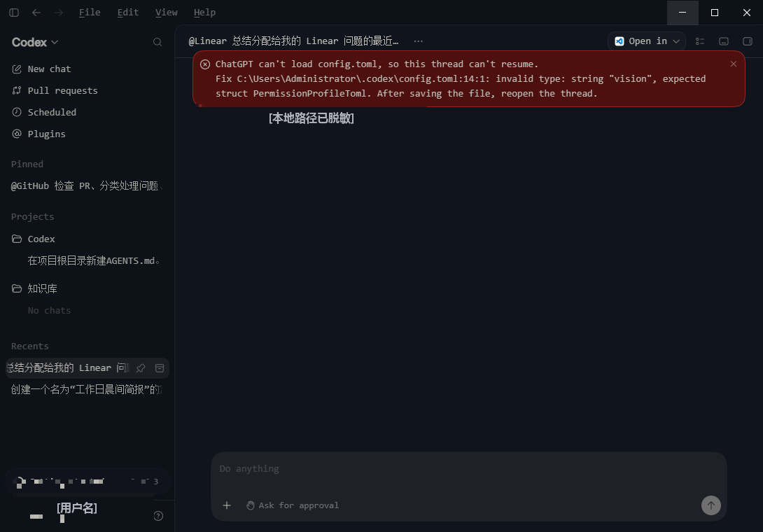Screen dimensions: 763x532
Task: Click the Projects section header
Action: pos(33,216)
